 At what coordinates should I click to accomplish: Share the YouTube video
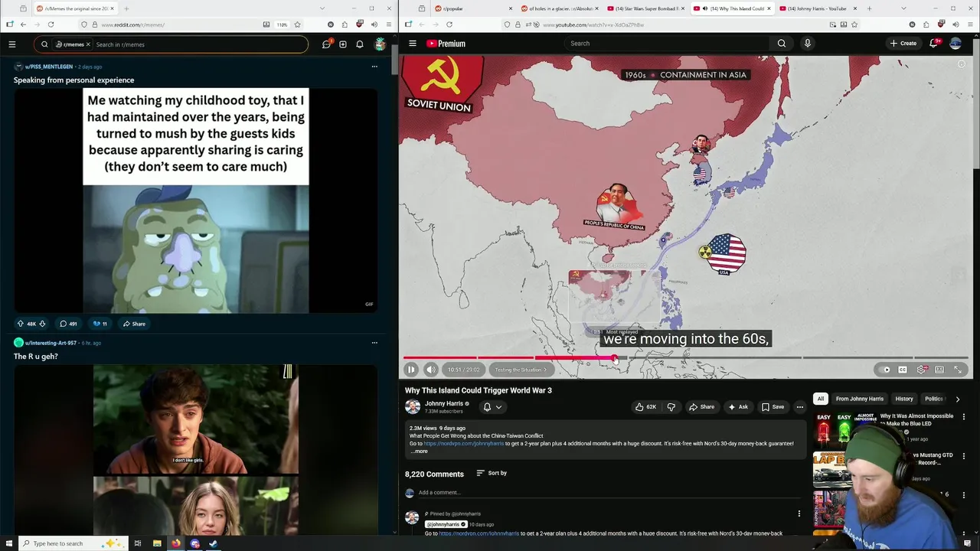[701, 407]
